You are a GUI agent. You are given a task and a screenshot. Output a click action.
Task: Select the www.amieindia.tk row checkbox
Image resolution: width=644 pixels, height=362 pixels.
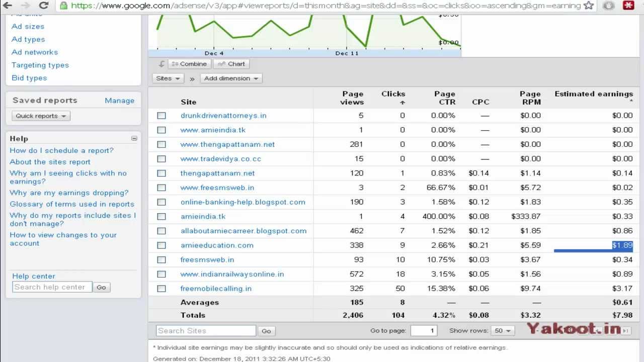(162, 130)
